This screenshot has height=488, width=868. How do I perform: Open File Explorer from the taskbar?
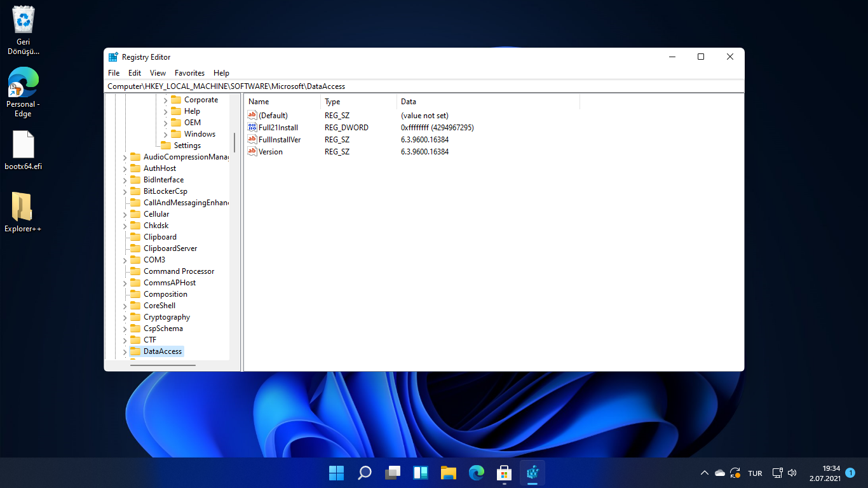tap(449, 473)
